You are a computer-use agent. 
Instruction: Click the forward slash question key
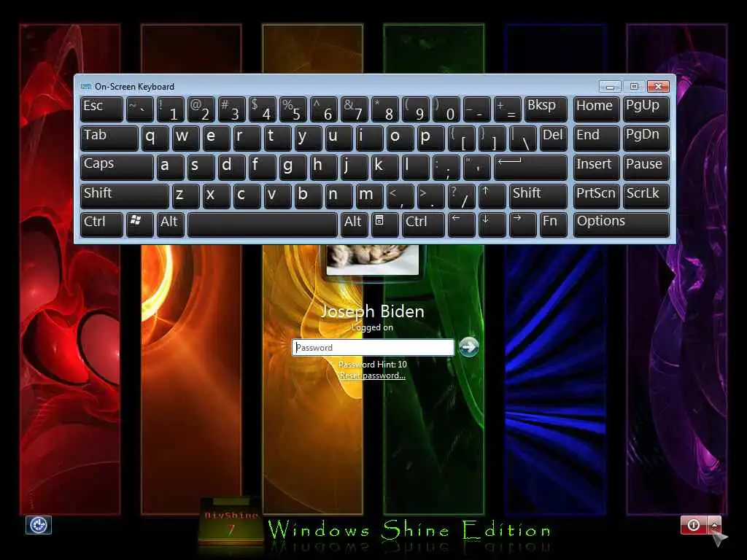click(x=461, y=196)
